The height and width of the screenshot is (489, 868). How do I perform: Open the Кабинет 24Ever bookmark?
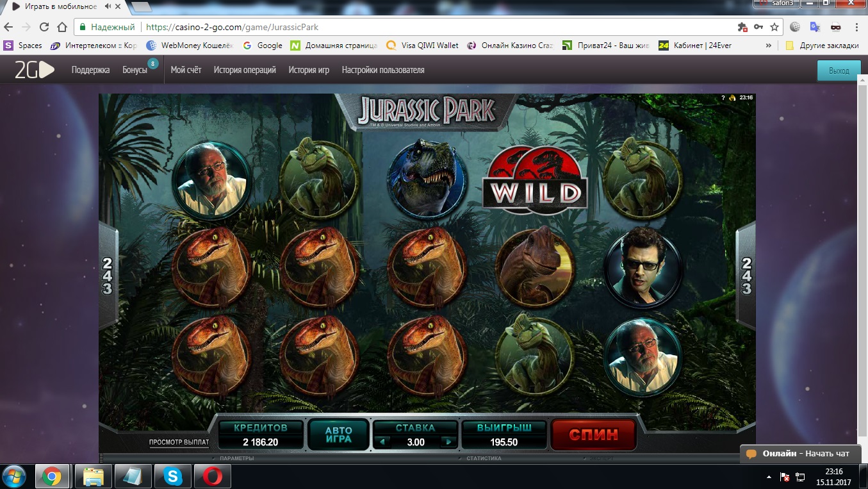tap(695, 46)
